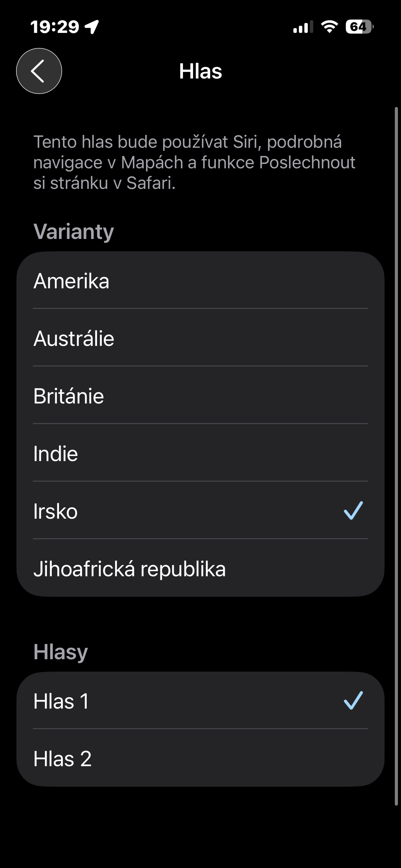Tap the cellular signal bars icon
Viewport: 401px width, 868px height.
pyautogui.click(x=303, y=27)
